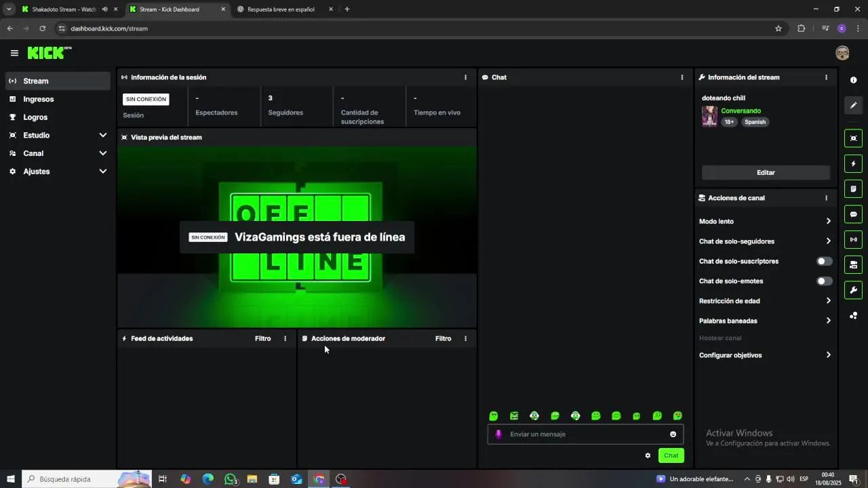The width and height of the screenshot is (868, 488).
Task: Click the Conversando category link
Action: [741, 110]
